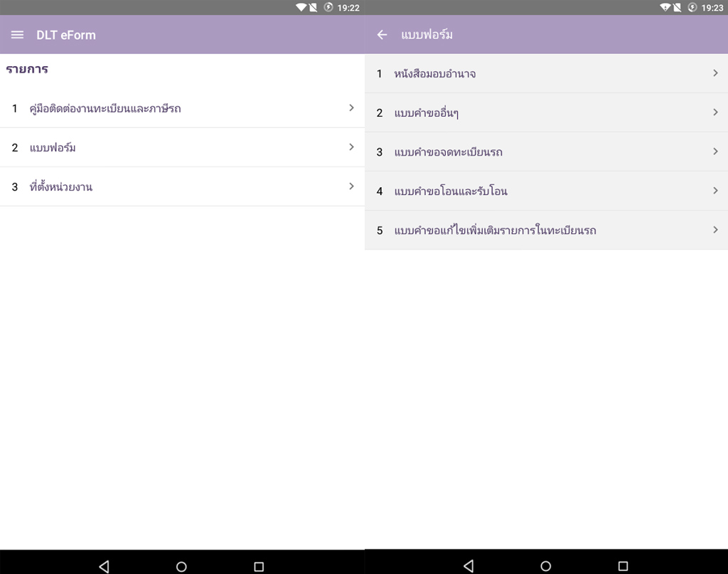The width and height of the screenshot is (728, 574).
Task: Open the แบบคำขอจดทะเบียนรถ form entry
Action: coord(449,152)
